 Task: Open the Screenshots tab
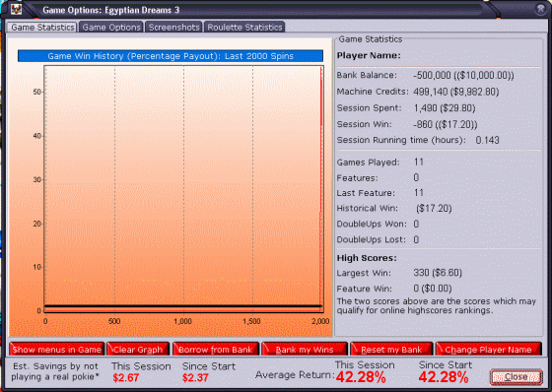point(173,28)
